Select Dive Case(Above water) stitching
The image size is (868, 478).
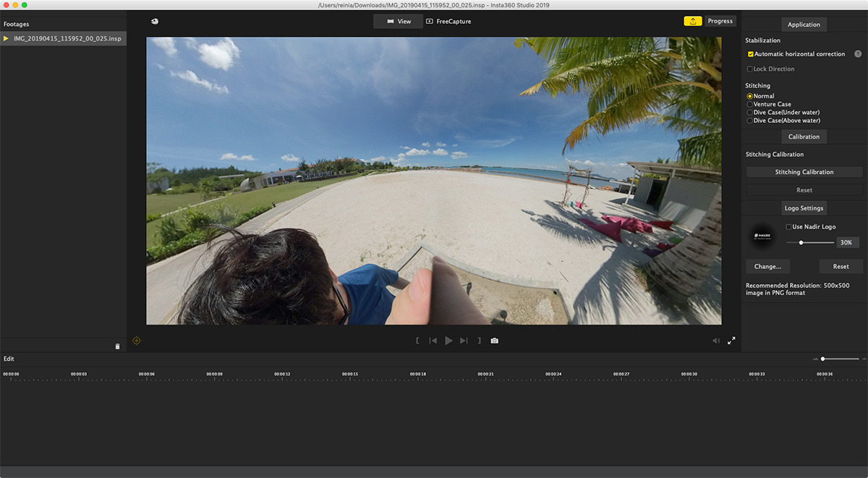[x=749, y=121]
